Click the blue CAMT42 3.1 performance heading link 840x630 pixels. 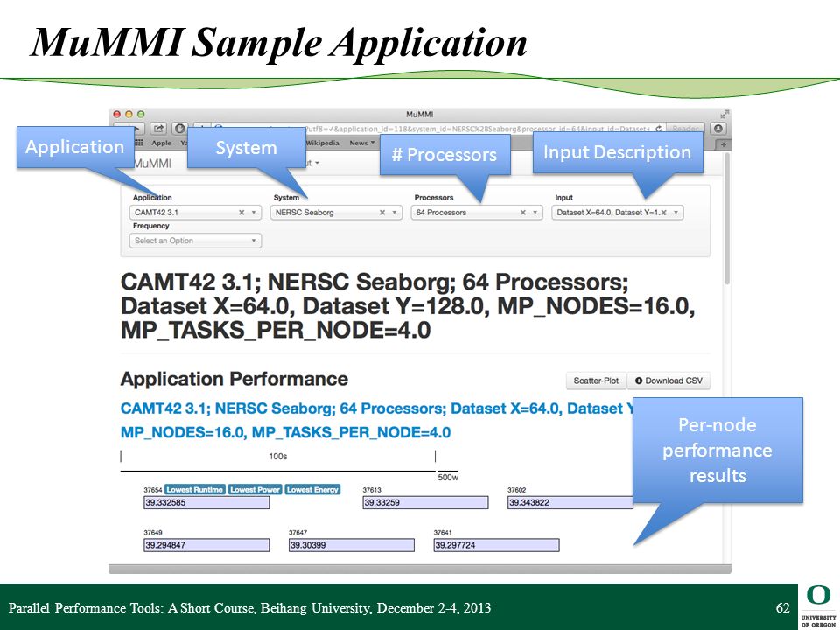click(x=375, y=421)
